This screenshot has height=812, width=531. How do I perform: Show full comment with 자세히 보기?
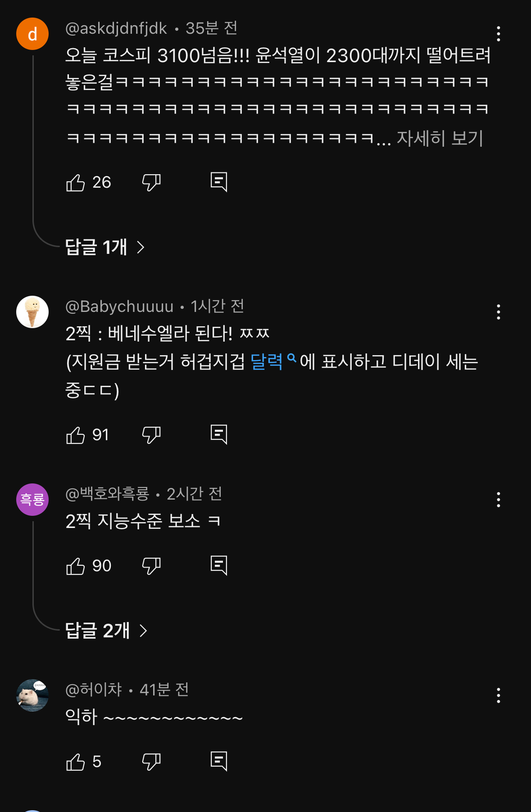440,138
